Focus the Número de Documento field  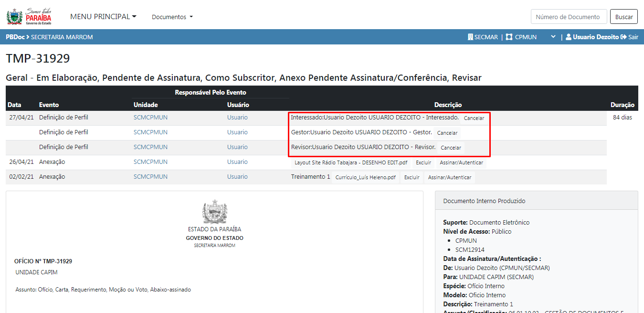569,17
